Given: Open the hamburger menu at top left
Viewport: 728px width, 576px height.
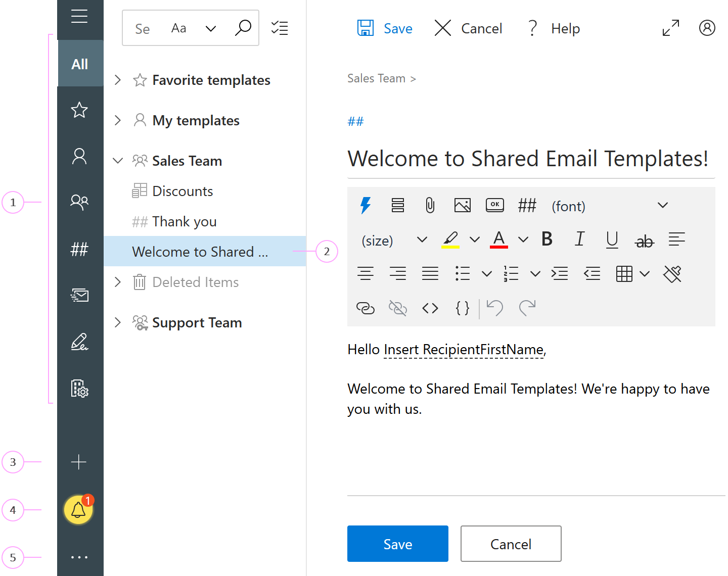Looking at the screenshot, I should 79,16.
